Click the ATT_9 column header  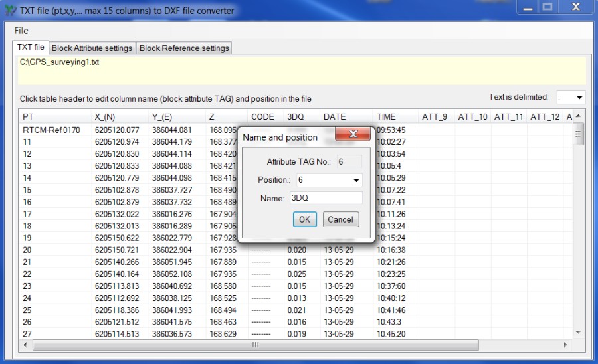coord(435,116)
